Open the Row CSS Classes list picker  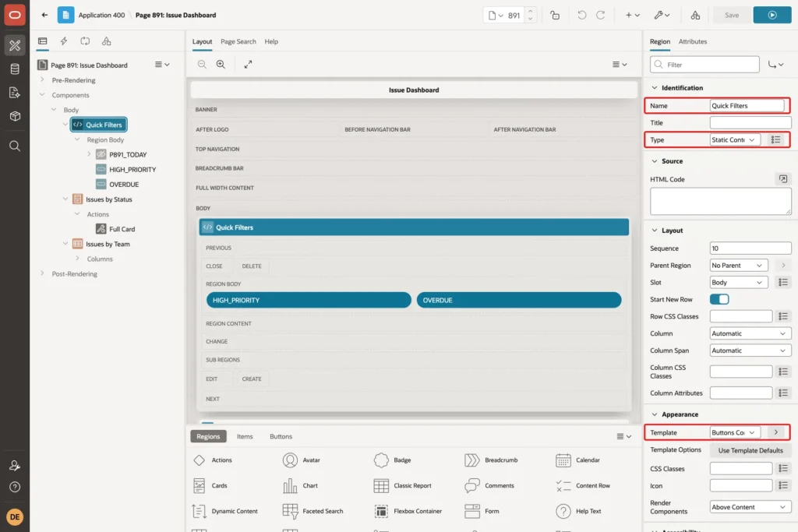[782, 316]
